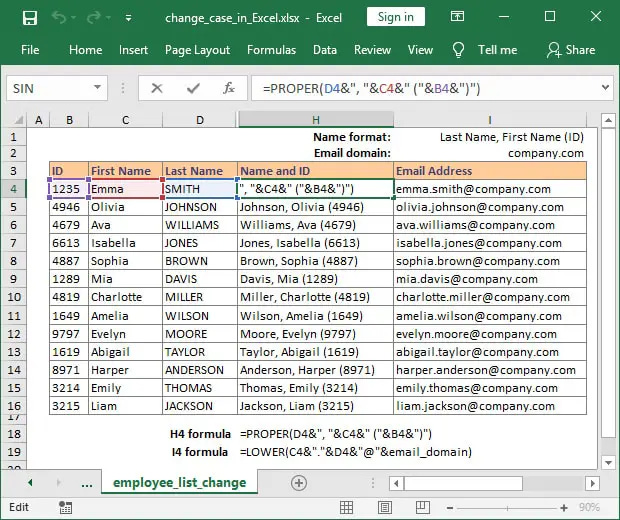Click sophia.brown@company.com cell
The image size is (620, 520).
pos(490,261)
